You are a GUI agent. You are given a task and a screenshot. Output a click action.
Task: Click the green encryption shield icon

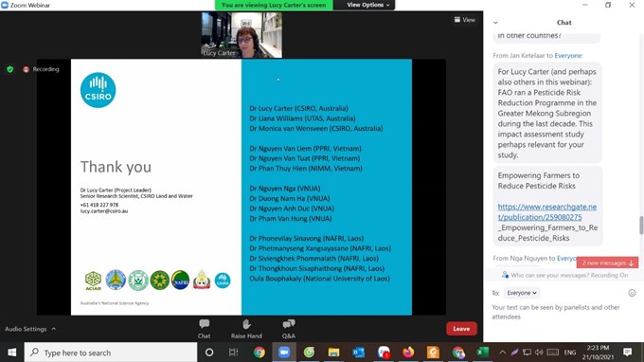pyautogui.click(x=10, y=69)
